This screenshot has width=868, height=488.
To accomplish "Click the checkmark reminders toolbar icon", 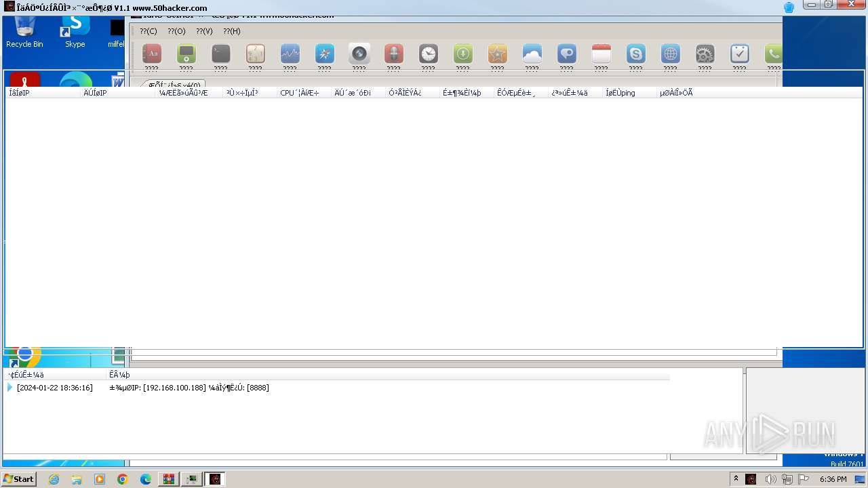I will point(739,54).
